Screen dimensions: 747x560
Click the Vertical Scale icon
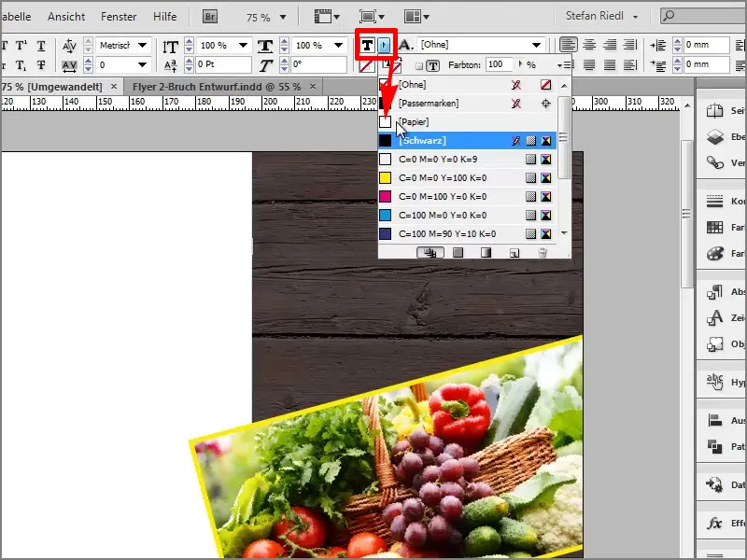point(171,46)
